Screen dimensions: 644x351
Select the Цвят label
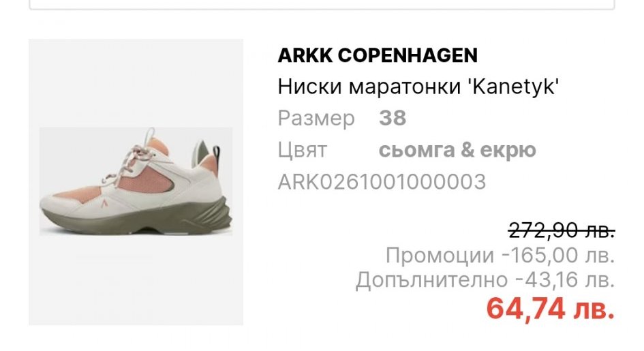click(x=303, y=150)
